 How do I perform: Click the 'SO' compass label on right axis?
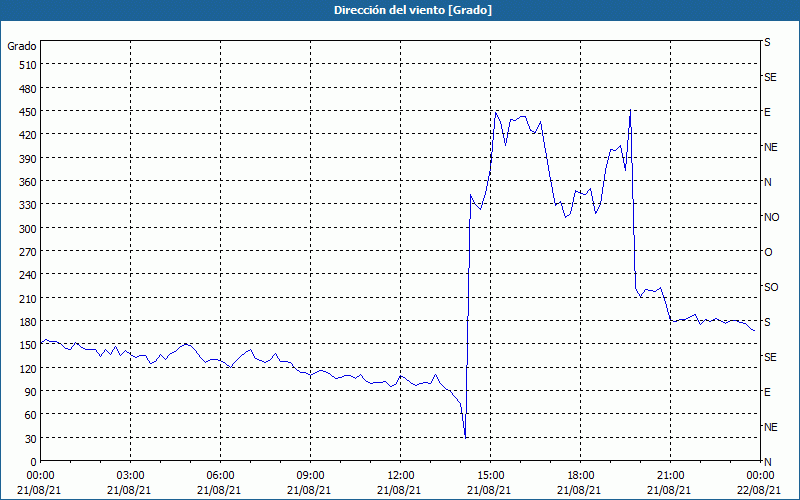pyautogui.click(x=771, y=287)
